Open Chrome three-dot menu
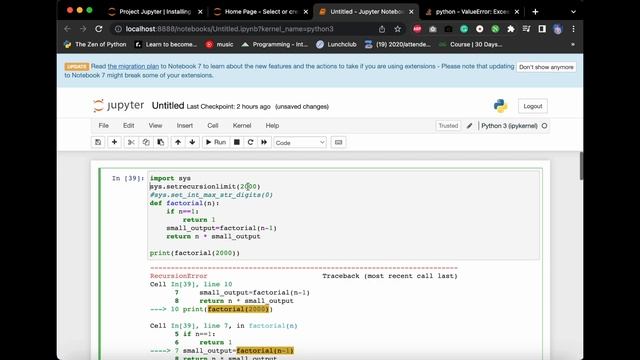Image resolution: width=640 pixels, height=360 pixels. 573,29
